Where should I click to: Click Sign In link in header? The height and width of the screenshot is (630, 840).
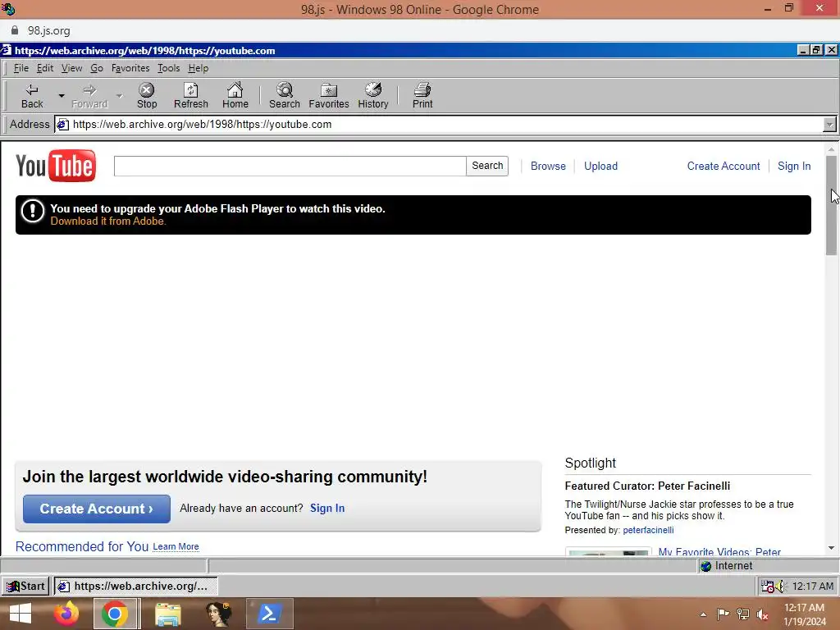click(794, 166)
